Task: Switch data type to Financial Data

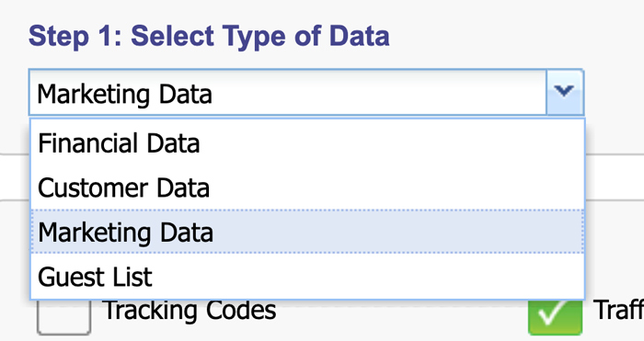Action: coord(307,143)
